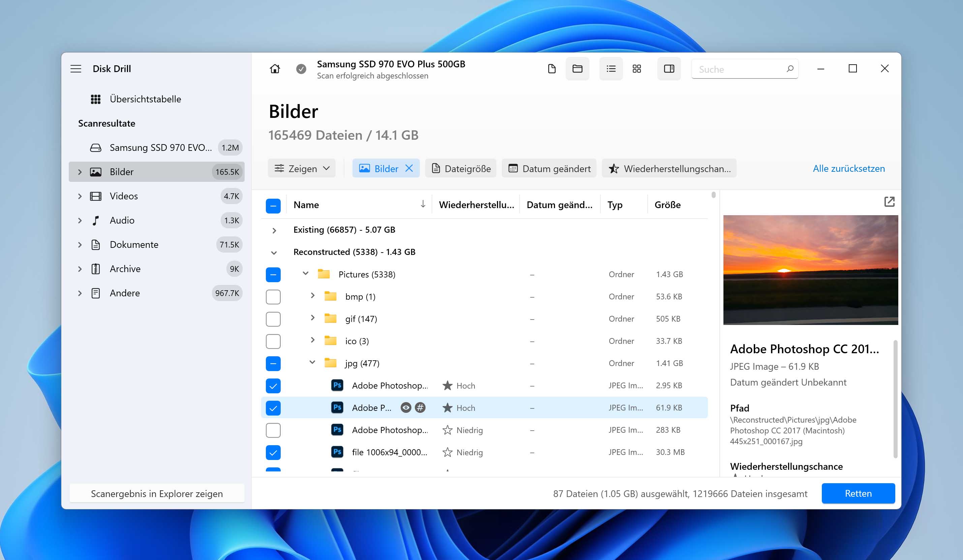Sort by the Typ column header
Viewport: 963px width, 560px height.
pos(615,205)
